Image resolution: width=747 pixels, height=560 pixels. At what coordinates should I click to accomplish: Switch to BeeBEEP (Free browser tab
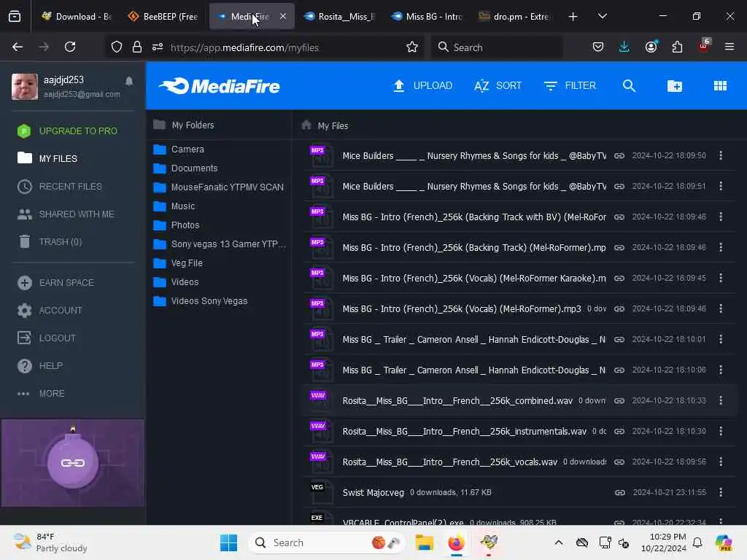pos(163,17)
